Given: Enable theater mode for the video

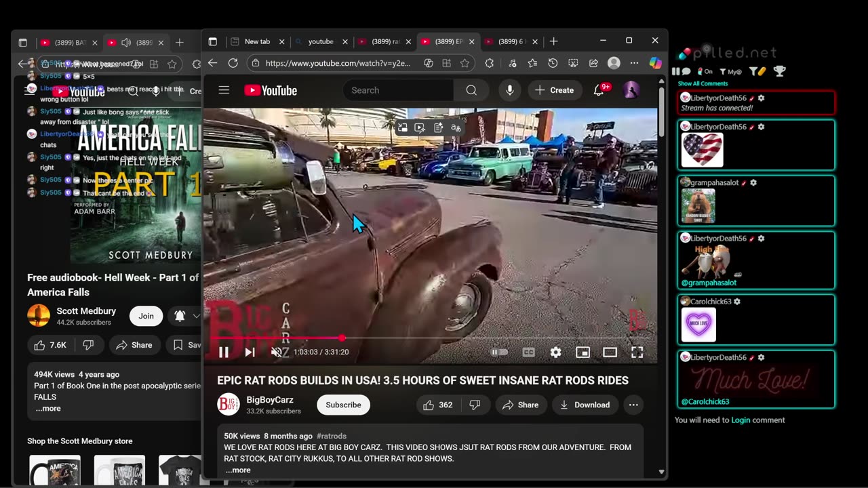Looking at the screenshot, I should click(610, 352).
